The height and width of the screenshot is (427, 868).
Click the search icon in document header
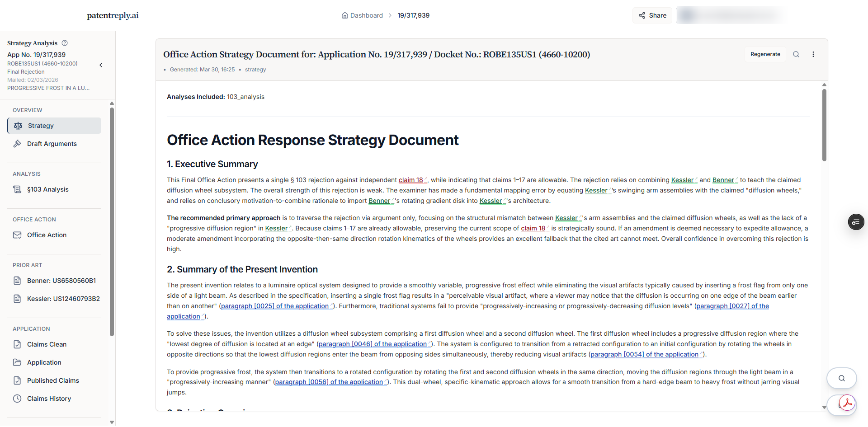796,54
